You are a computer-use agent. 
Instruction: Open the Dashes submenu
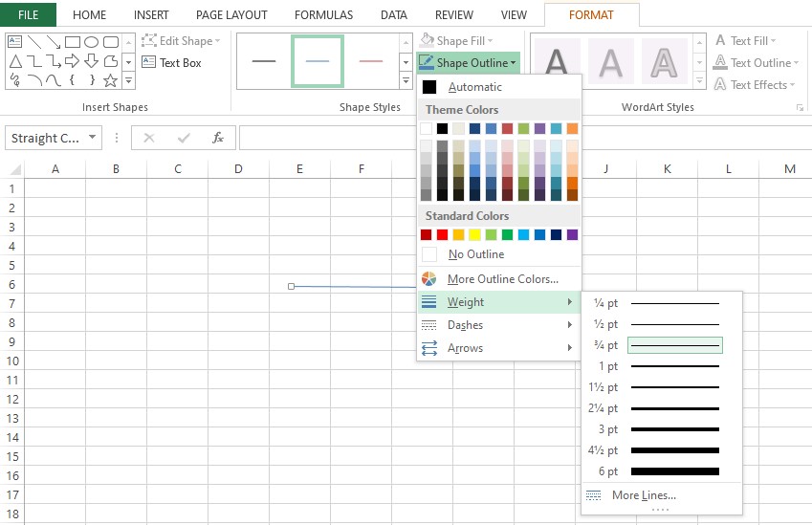(x=499, y=325)
